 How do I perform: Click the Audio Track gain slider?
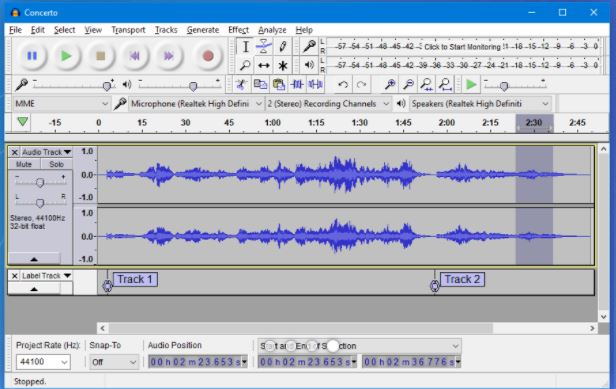[x=40, y=182]
